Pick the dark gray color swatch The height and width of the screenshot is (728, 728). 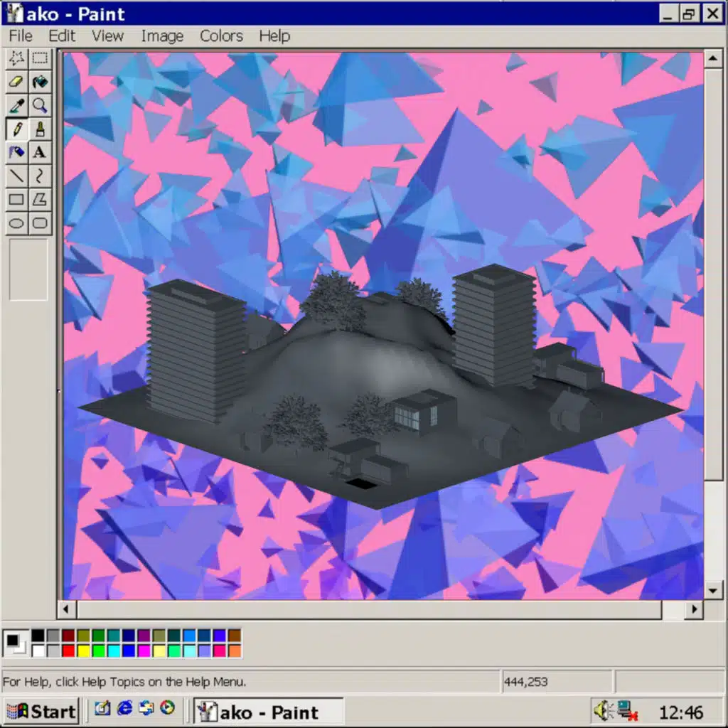point(53,636)
